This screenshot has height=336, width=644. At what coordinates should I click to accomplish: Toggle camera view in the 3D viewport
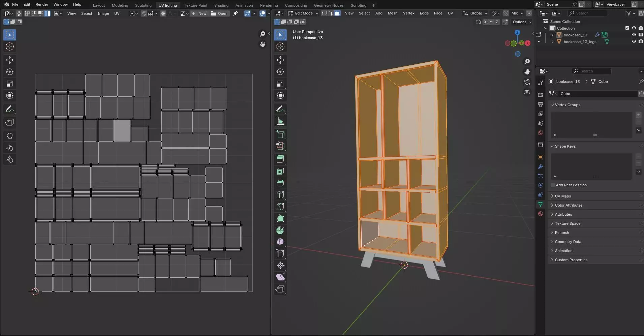point(527,82)
